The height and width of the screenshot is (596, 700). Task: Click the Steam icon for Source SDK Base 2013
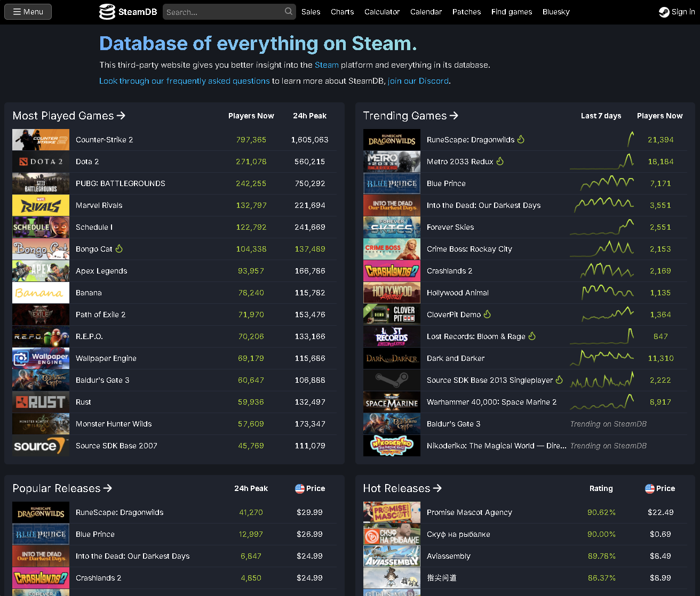click(392, 380)
